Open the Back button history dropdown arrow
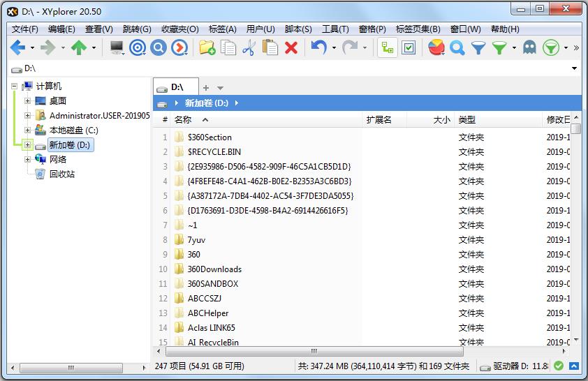The image size is (588, 381). pos(32,48)
